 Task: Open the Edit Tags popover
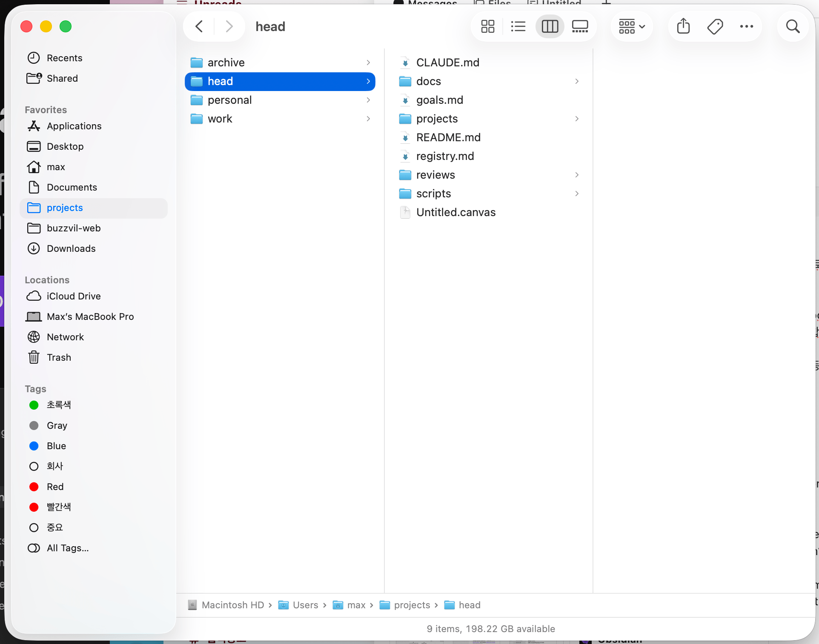714,26
